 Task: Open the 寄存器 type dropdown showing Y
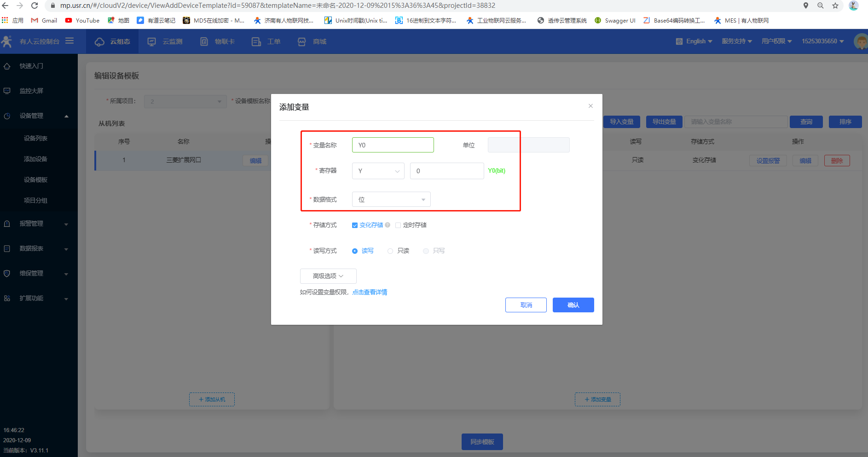378,171
